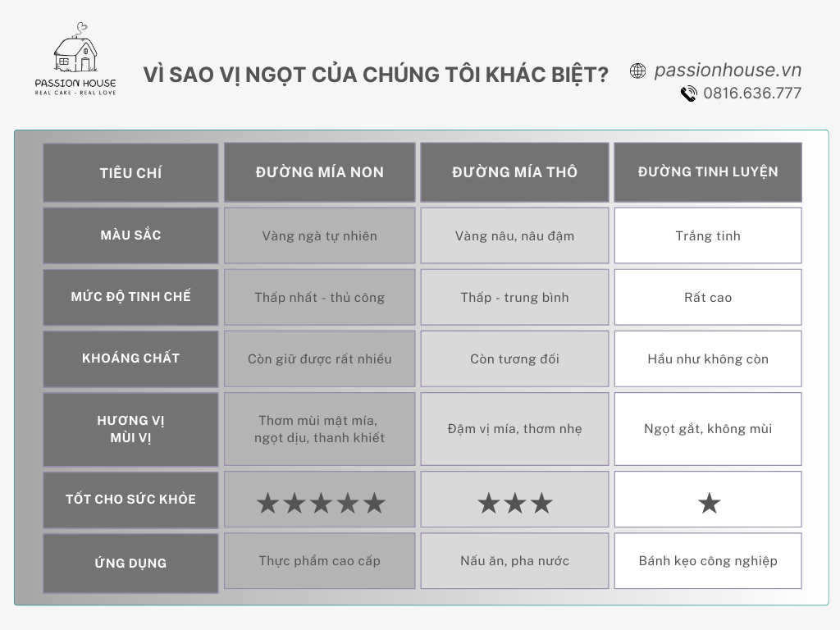
Task: Select the Mức Độ Tinh Chế row label
Action: tap(130, 297)
